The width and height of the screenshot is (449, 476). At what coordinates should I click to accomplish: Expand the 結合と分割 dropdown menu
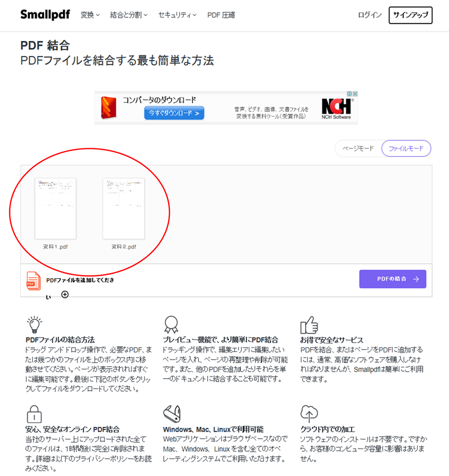128,15
